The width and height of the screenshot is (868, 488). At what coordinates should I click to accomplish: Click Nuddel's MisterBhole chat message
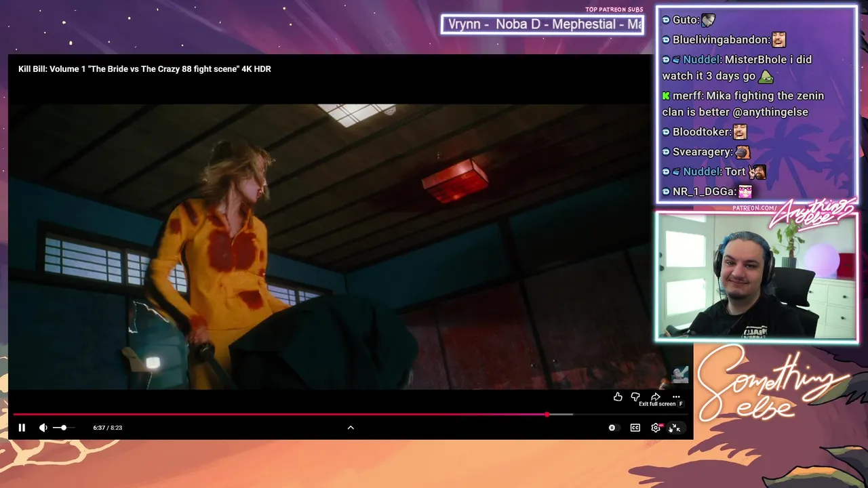(x=737, y=68)
